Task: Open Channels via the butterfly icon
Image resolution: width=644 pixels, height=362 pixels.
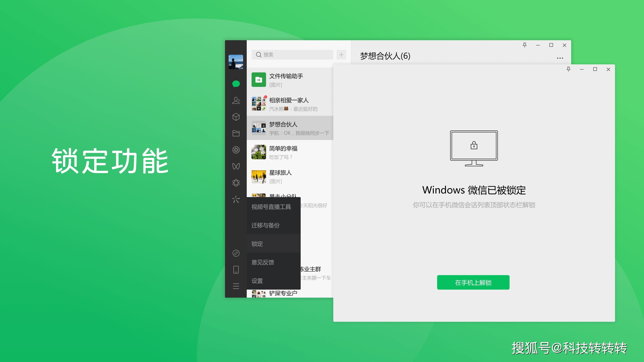Action: click(236, 166)
